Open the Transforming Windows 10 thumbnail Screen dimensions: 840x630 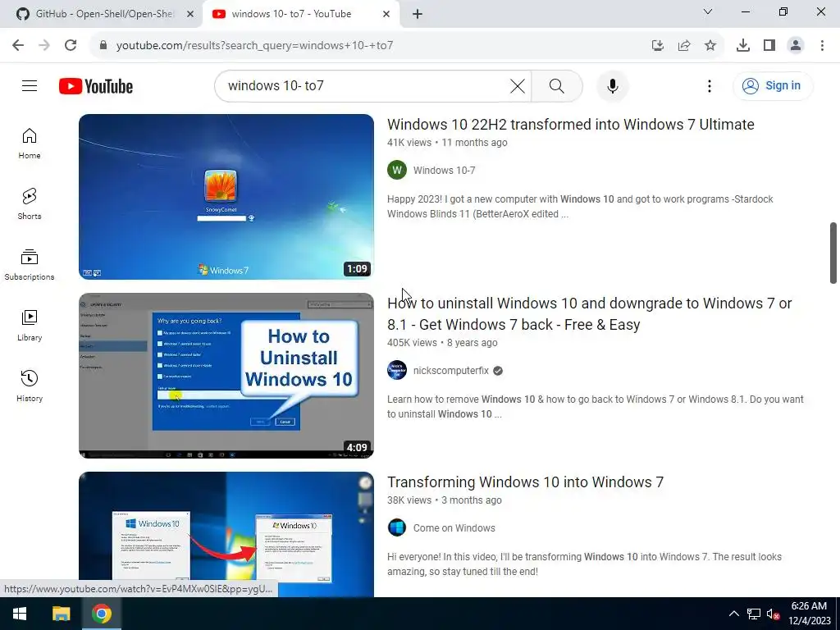(226, 534)
